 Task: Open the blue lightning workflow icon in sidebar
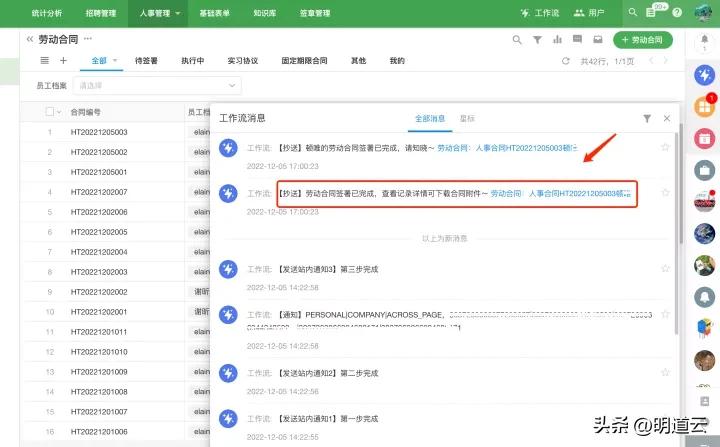704,75
